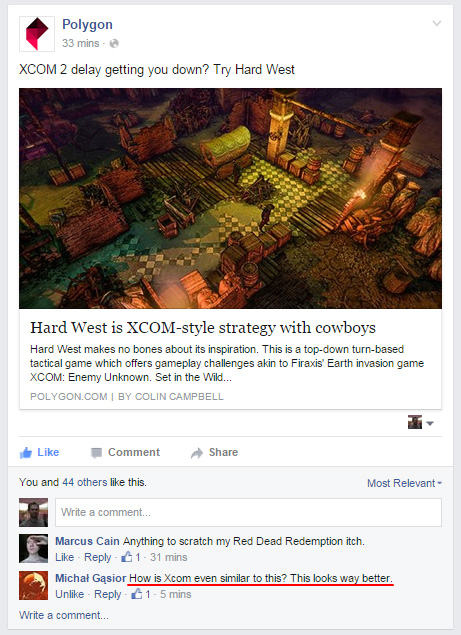The width and height of the screenshot is (461, 635).
Task: Open Michał Gąsior's avatar picture
Action: tap(33, 586)
